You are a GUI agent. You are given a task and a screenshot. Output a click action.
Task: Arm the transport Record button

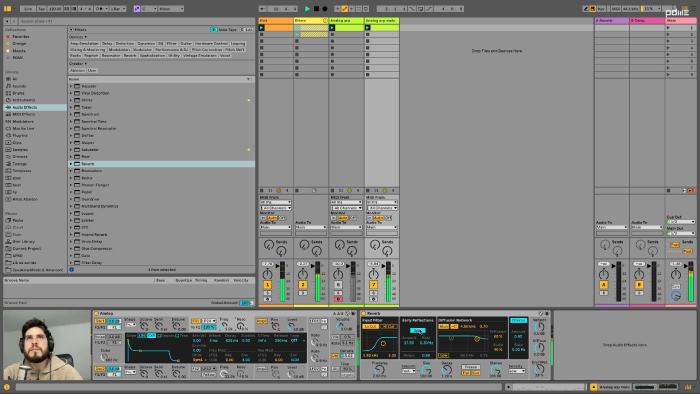point(325,8)
